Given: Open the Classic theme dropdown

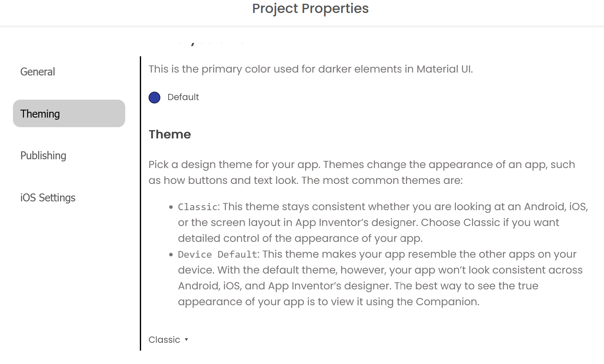Looking at the screenshot, I should pyautogui.click(x=169, y=340).
